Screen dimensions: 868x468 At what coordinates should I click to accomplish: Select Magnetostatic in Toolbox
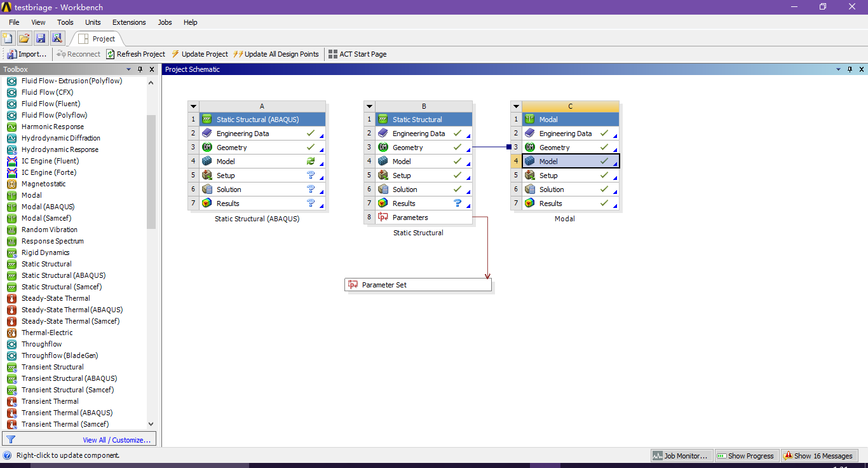43,184
